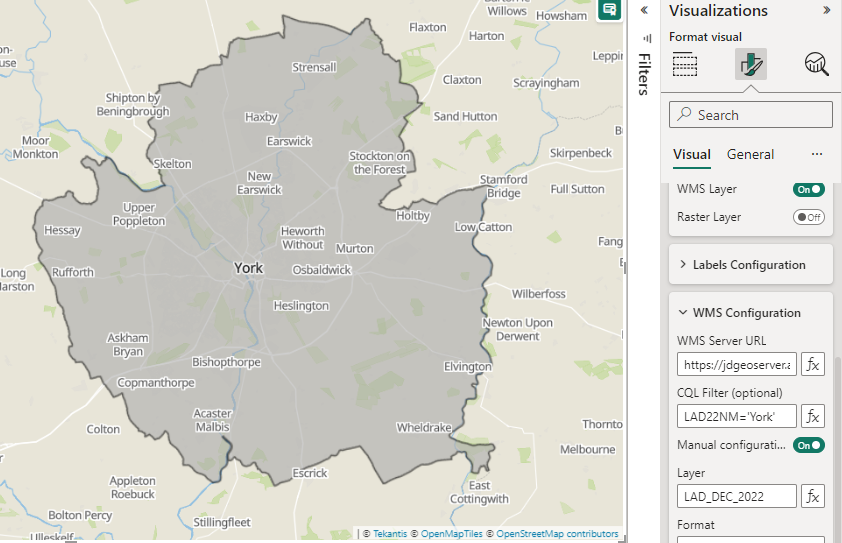Click the green map legend icon
This screenshot has height=543, width=842.
tap(609, 10)
